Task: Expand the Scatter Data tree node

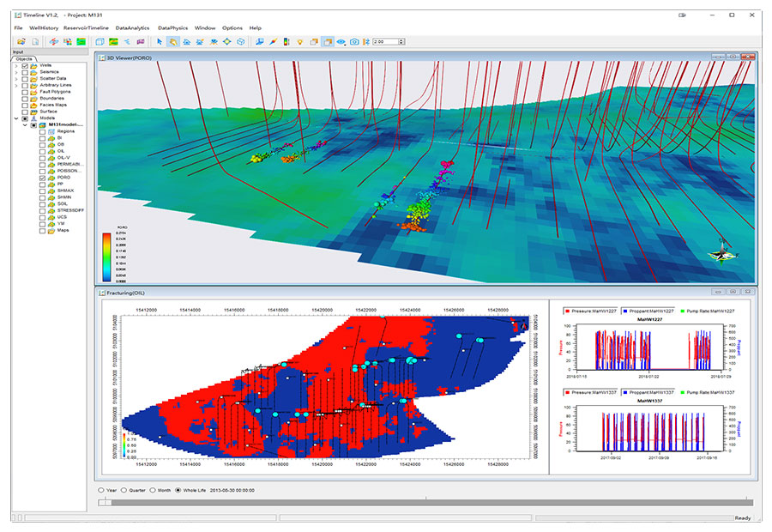Action: tap(16, 79)
